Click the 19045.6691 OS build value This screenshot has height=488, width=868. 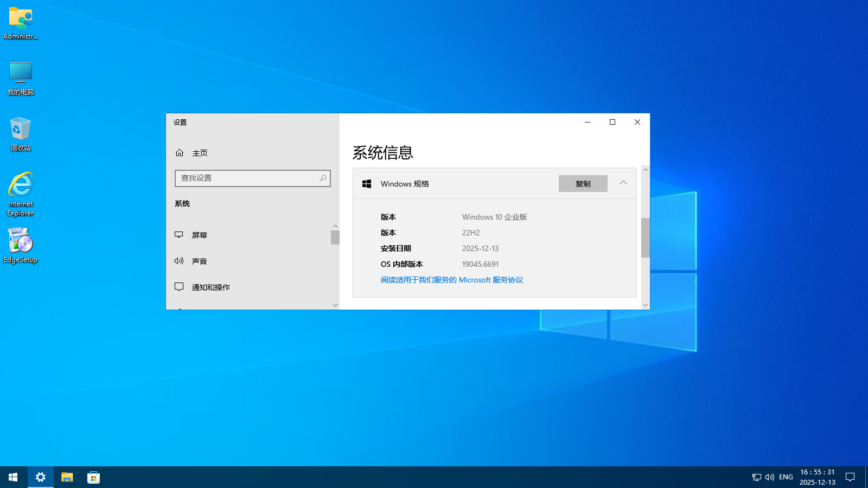480,264
